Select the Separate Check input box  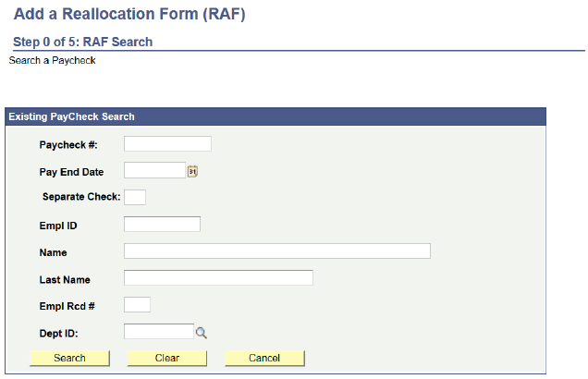(135, 197)
